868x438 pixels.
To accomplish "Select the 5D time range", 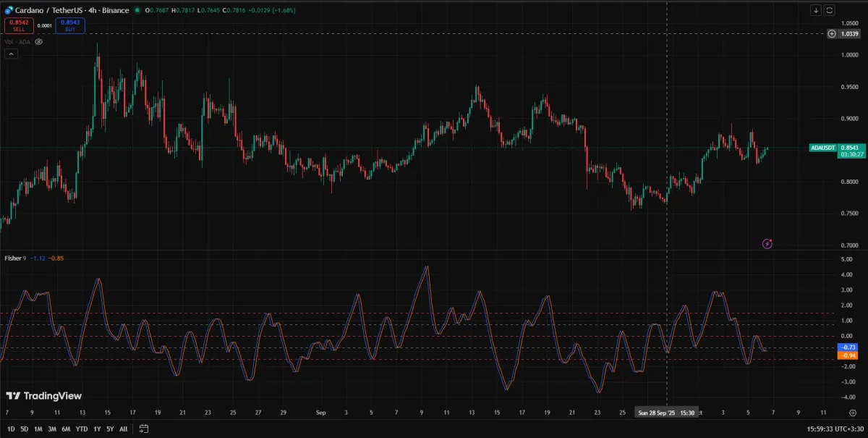I will 24,429.
